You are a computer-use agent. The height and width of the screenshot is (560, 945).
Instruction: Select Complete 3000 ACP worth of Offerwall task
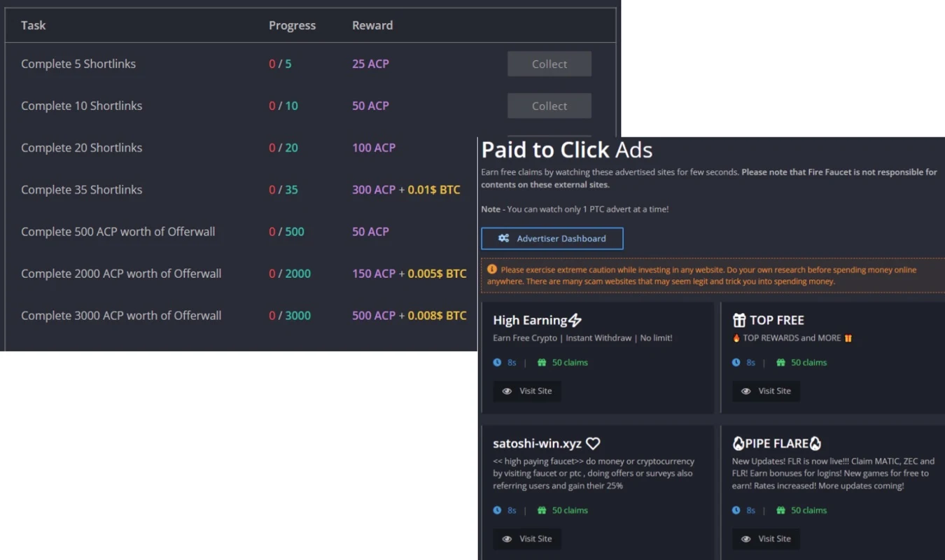pos(121,316)
